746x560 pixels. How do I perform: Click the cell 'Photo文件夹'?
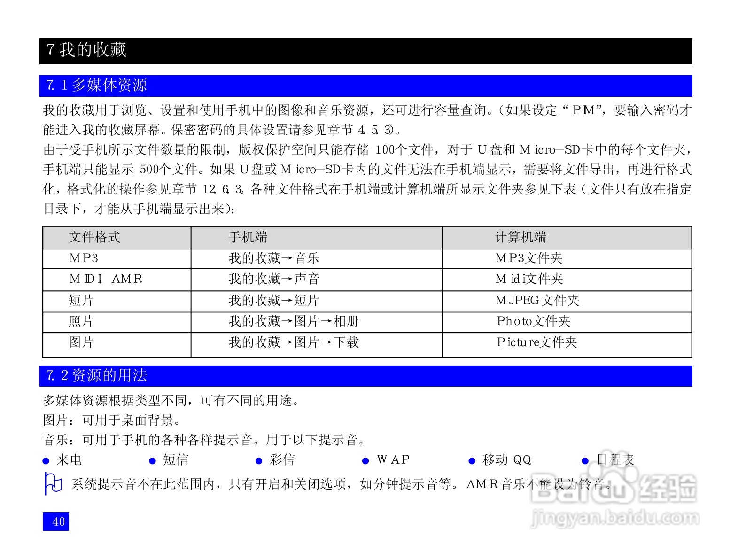pos(534,321)
